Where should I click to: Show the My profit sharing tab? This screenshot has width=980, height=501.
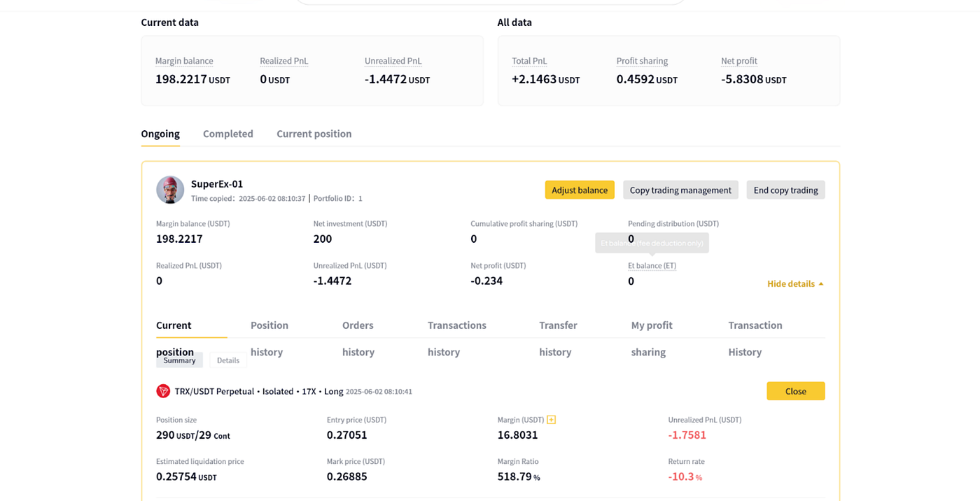(x=652, y=338)
